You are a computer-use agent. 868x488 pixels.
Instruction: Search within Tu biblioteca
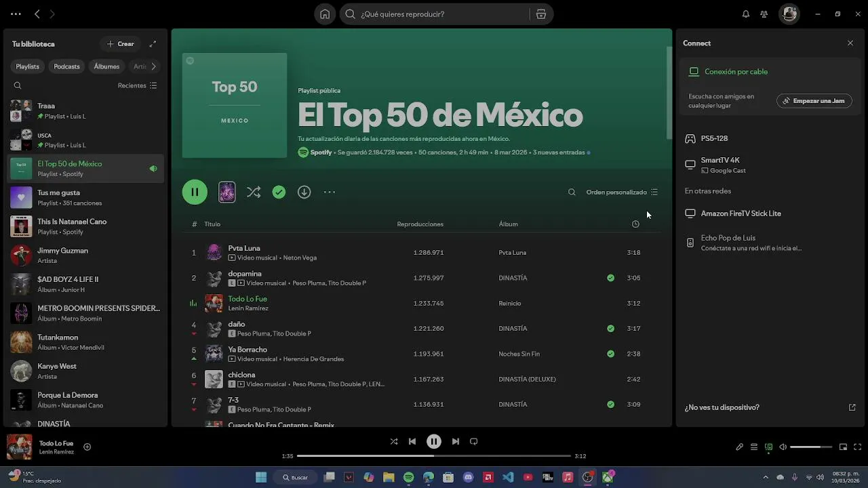pos(18,85)
